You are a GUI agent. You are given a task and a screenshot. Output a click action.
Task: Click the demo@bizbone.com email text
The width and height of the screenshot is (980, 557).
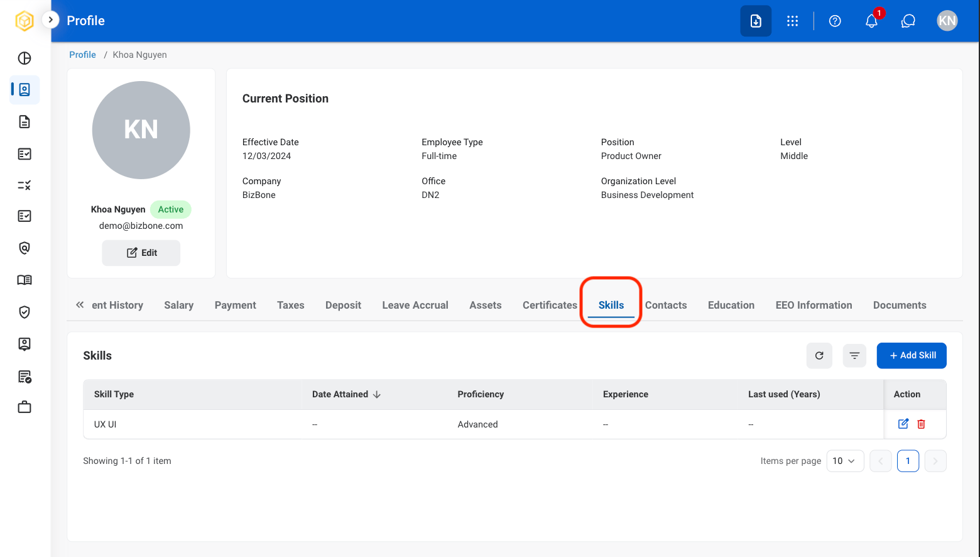tap(141, 226)
